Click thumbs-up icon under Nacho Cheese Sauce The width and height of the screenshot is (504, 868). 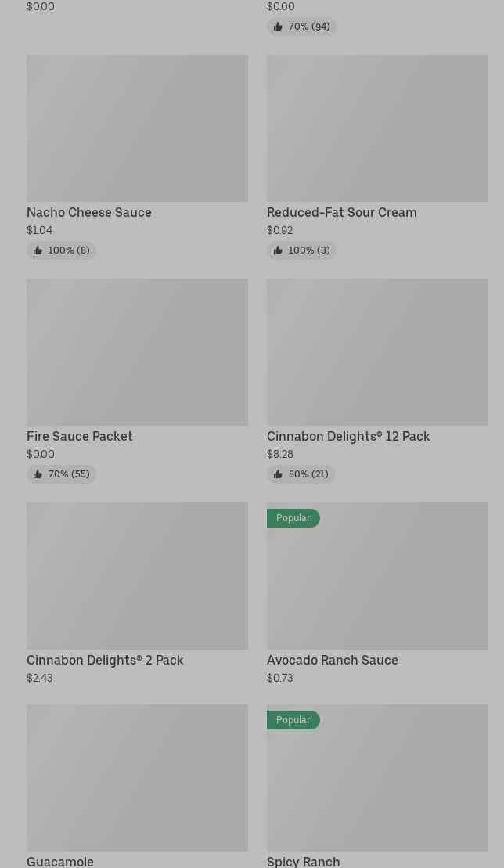(x=38, y=250)
